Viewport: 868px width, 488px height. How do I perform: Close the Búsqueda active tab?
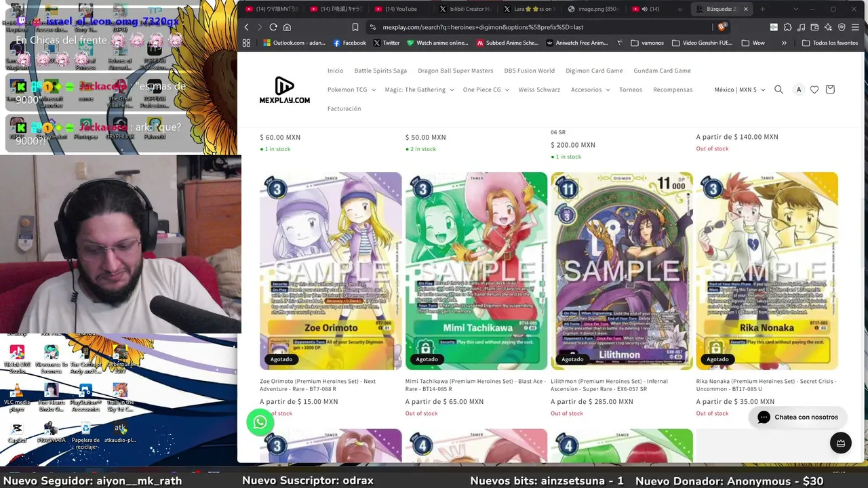(x=746, y=9)
